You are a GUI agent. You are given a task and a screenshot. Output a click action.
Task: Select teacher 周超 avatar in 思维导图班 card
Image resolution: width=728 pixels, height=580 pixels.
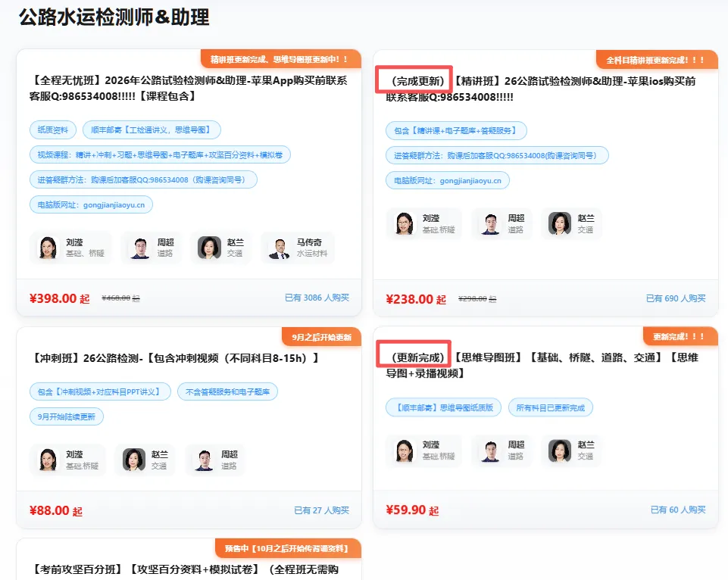(490, 451)
